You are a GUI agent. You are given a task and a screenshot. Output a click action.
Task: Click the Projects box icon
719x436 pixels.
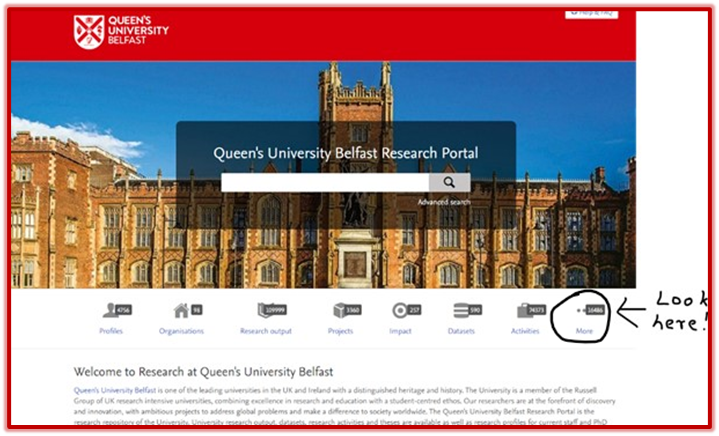(339, 310)
